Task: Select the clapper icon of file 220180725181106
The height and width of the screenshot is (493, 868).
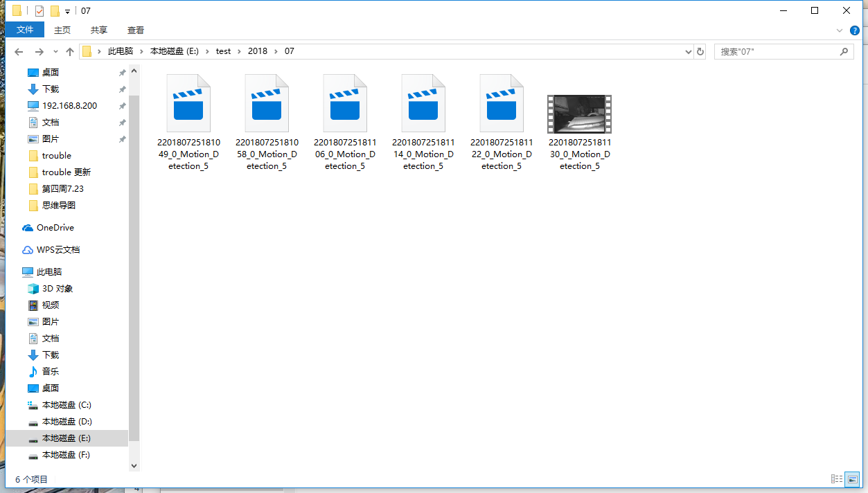Action: 345,103
